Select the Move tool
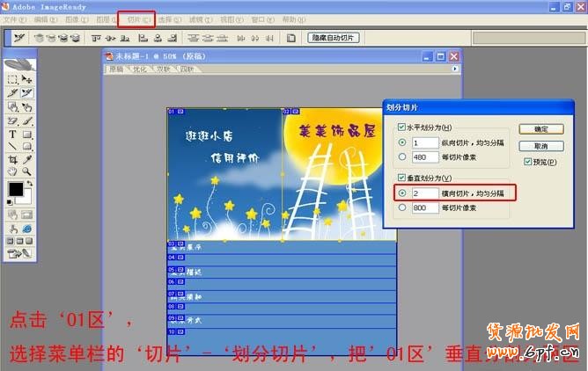This screenshot has width=588, height=371. click(27, 78)
